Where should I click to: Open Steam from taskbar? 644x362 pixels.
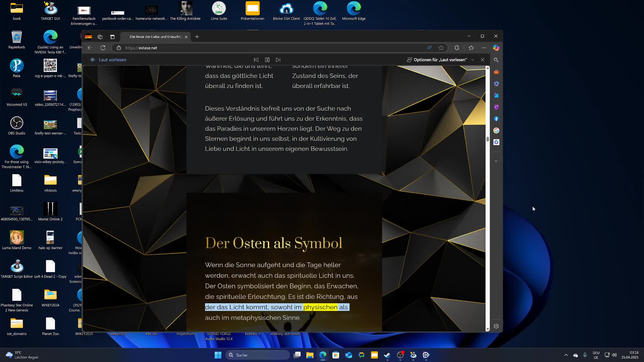pyautogui.click(x=387, y=355)
